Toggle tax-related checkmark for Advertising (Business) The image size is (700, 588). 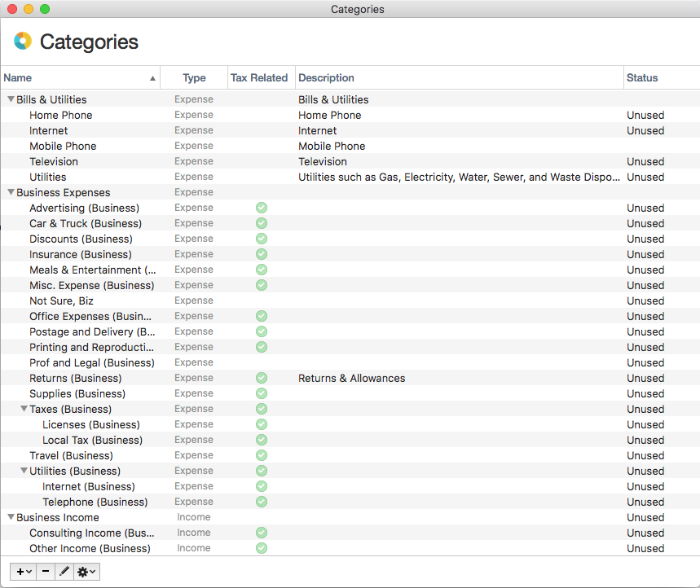261,208
